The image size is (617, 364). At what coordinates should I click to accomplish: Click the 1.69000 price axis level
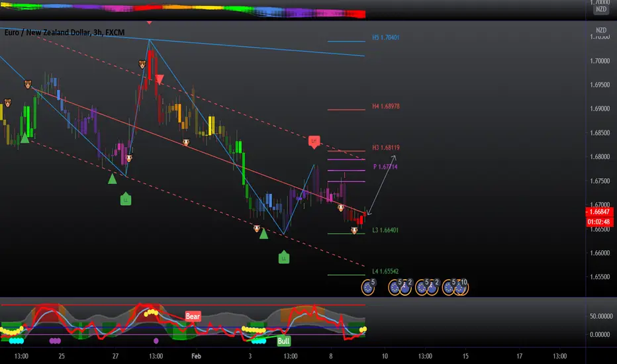click(600, 109)
